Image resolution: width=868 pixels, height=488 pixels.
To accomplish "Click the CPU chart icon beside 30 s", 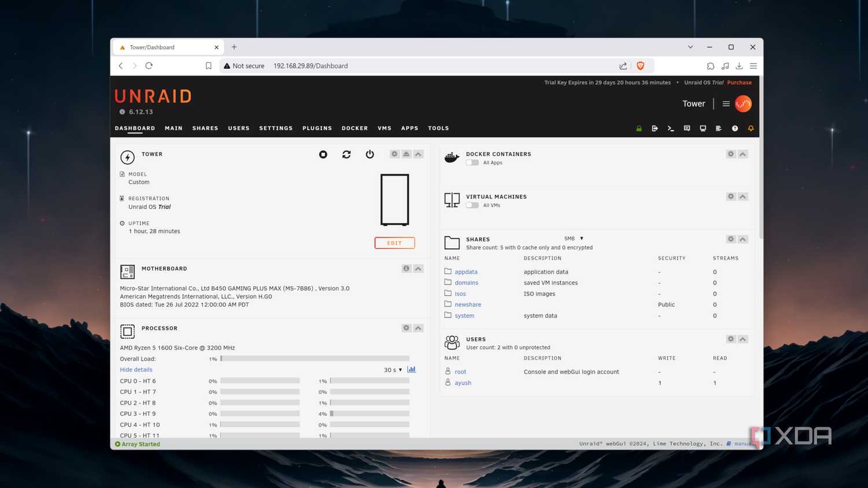I will 411,369.
